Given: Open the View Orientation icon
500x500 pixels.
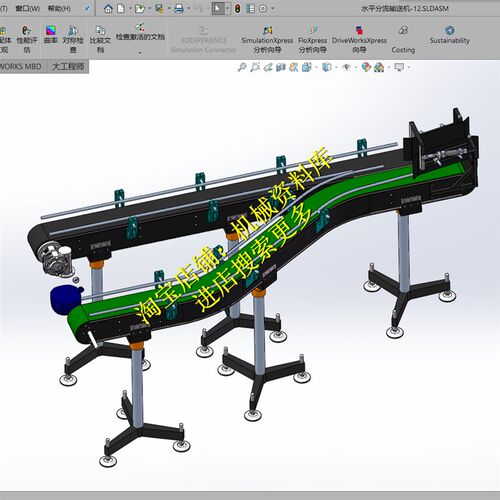Looking at the screenshot, I should [306, 67].
